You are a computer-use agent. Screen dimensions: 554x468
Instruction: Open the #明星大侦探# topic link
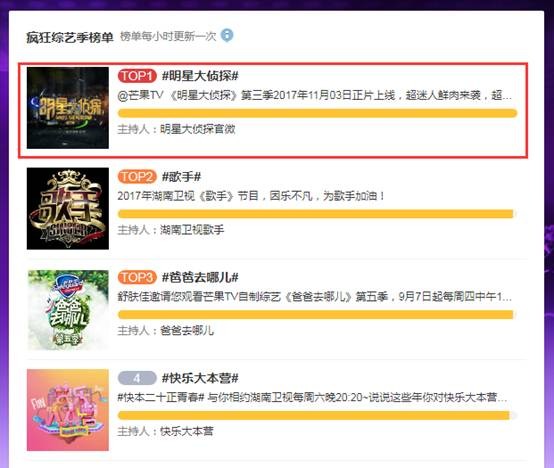200,76
